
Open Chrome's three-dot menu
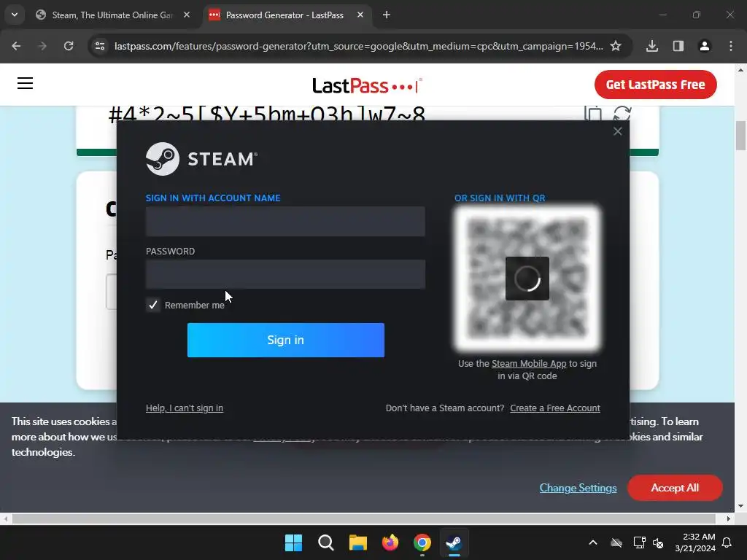731,46
